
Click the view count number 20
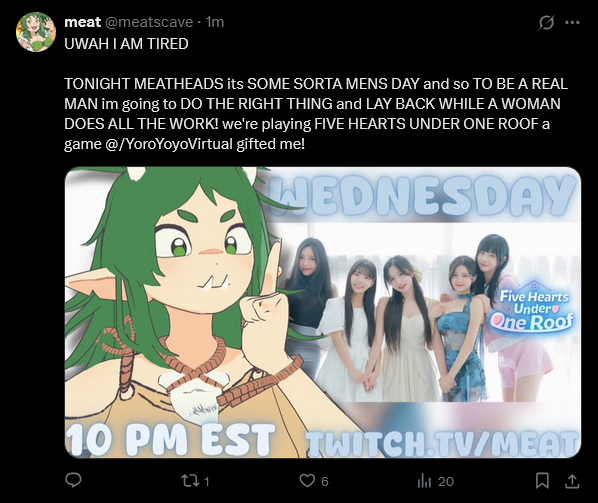pyautogui.click(x=446, y=482)
